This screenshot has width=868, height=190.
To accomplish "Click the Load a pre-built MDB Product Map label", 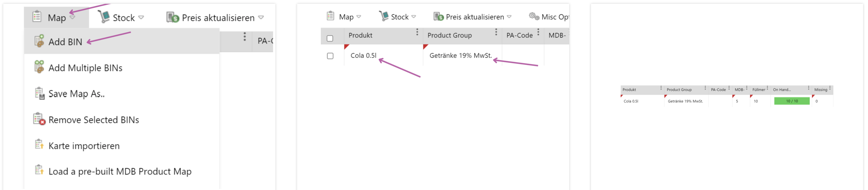I will coord(120,171).
